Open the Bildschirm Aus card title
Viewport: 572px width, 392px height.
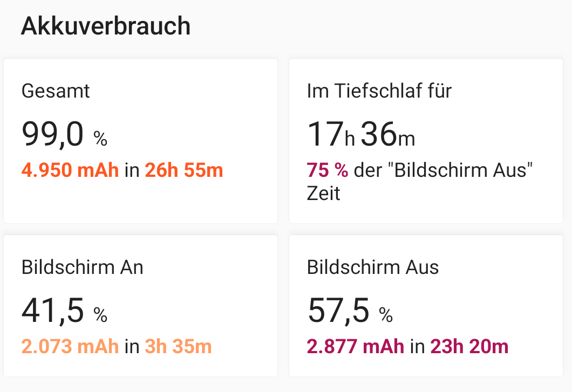click(373, 267)
